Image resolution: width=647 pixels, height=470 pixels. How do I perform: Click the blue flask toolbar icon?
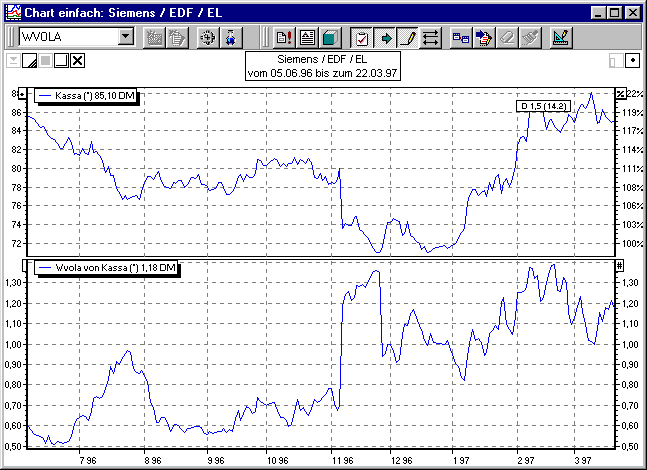231,37
